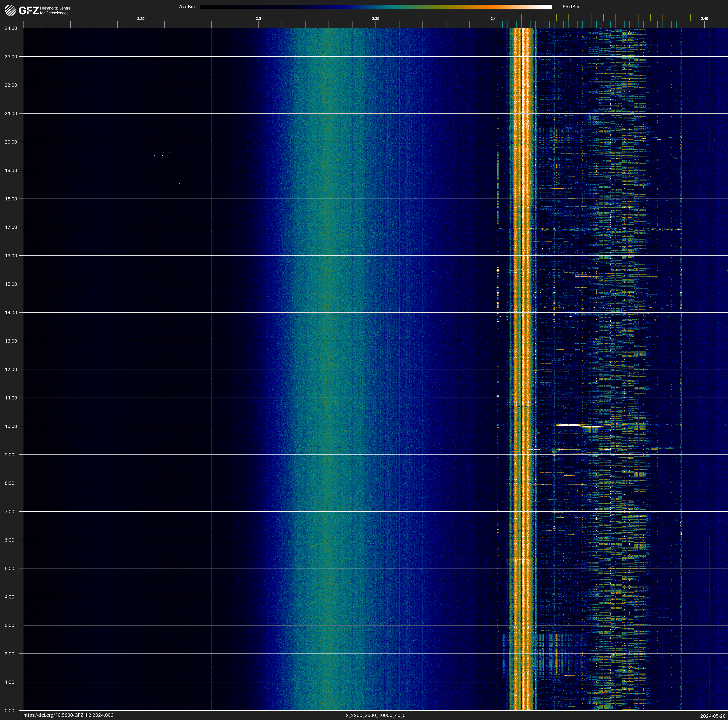This screenshot has width=728, height=720.
Task: Click the 6:00 time axis label
Action: click(x=9, y=540)
